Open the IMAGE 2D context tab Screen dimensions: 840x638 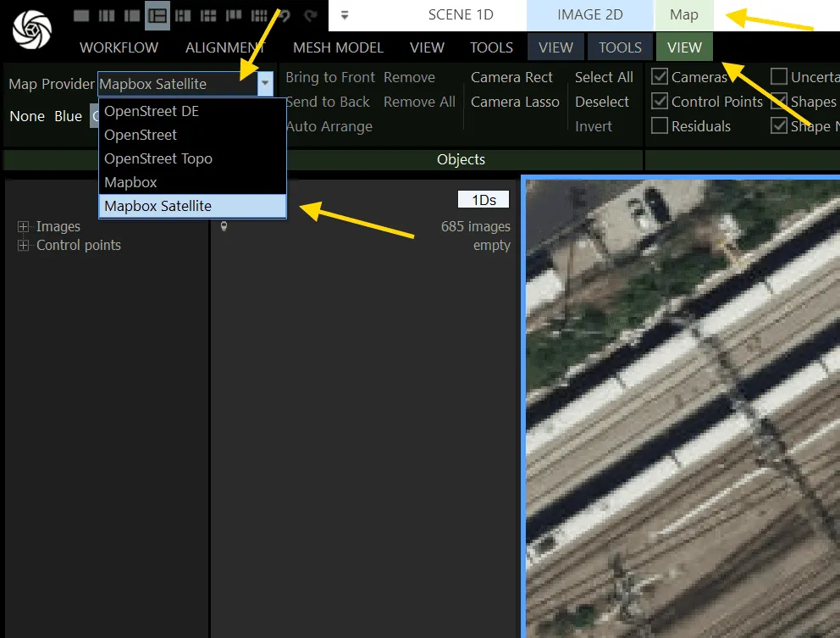tap(590, 14)
